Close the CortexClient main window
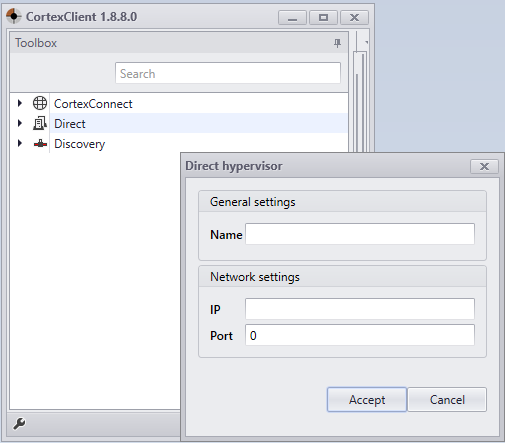505x443 pixels. pyautogui.click(x=354, y=17)
